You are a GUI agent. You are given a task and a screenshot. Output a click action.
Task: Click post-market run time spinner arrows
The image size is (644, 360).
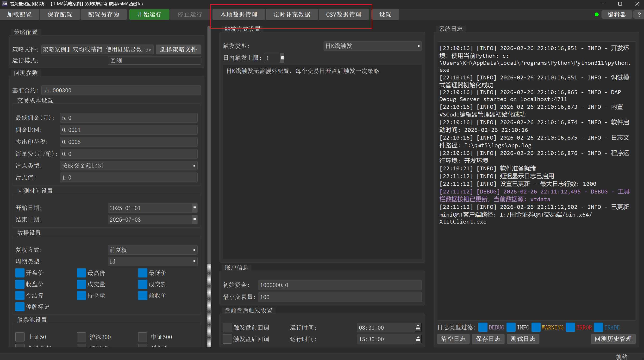click(x=418, y=339)
